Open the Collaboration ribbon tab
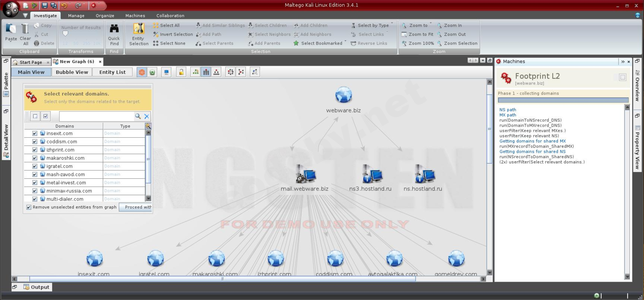644x300 pixels. pyautogui.click(x=170, y=16)
